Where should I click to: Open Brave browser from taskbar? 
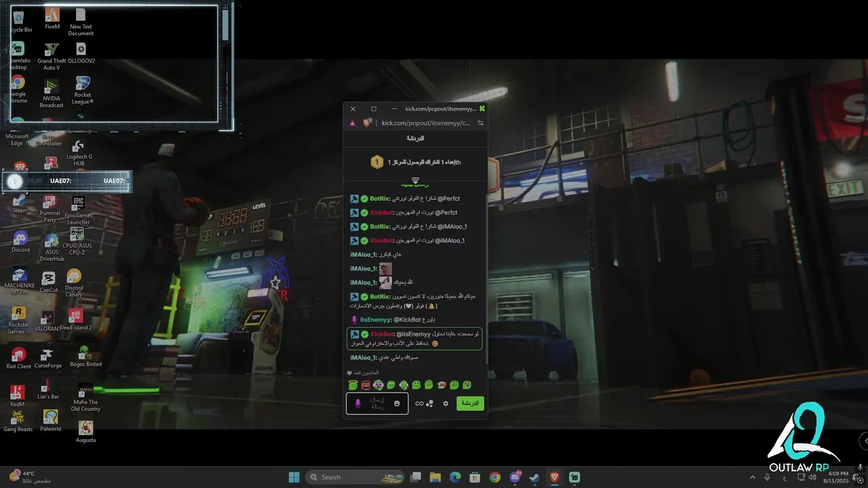click(x=555, y=477)
